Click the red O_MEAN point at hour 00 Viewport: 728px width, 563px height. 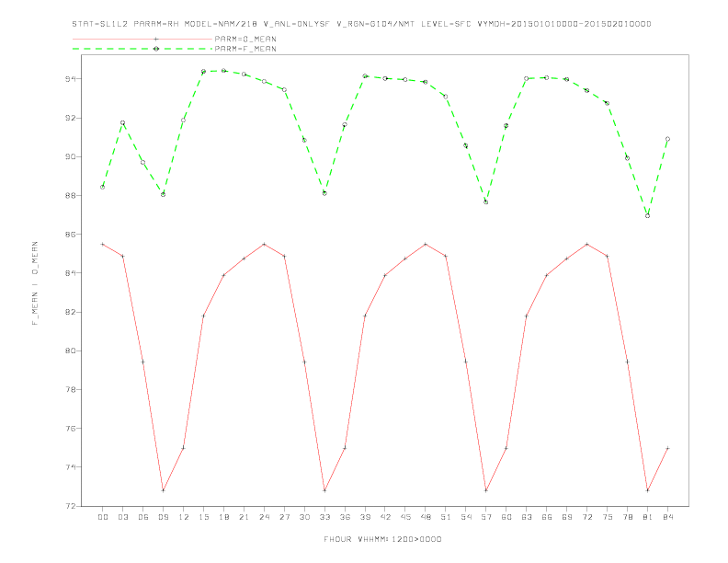pyautogui.click(x=103, y=244)
